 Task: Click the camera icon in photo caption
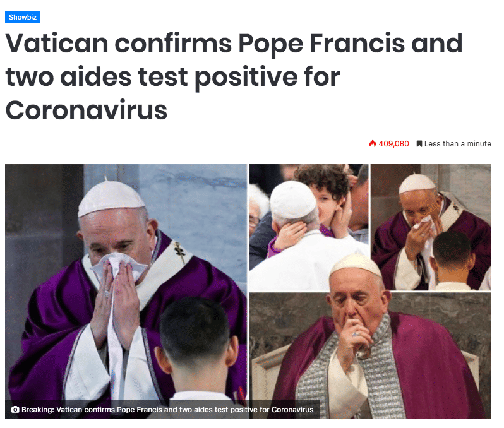click(15, 409)
